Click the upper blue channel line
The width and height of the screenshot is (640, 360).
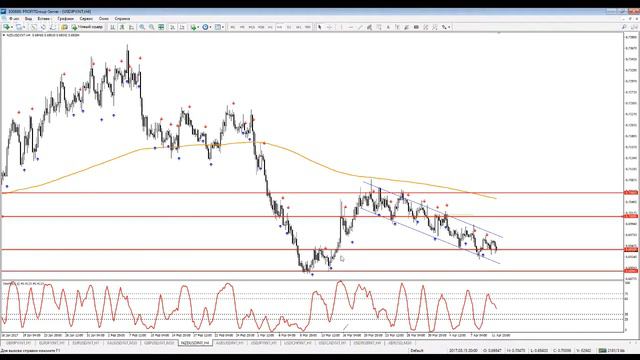coord(433,208)
